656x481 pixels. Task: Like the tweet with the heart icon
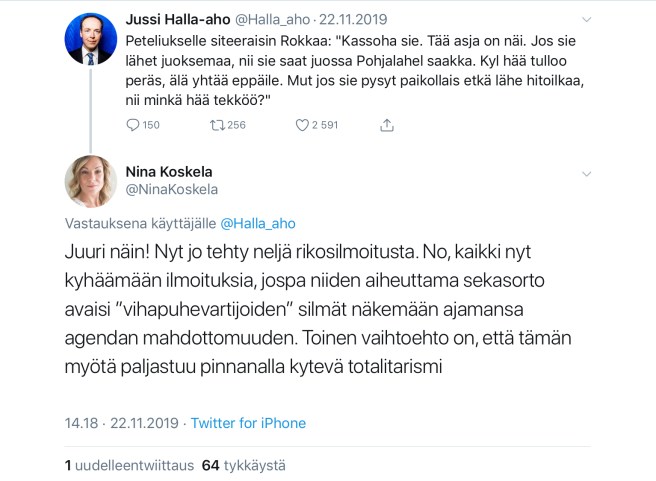pyautogui.click(x=304, y=126)
